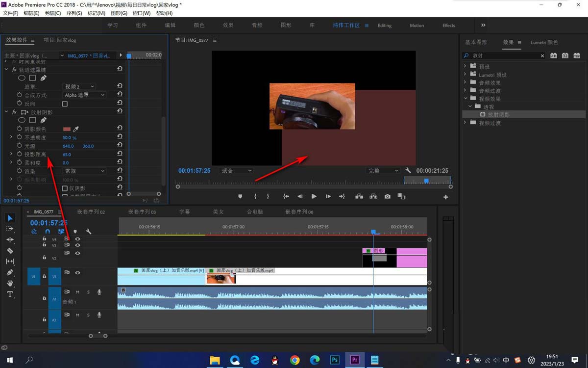Viewport: 588px width, 368px height.
Task: Reset the 投影距离 parameter
Action: 120,154
